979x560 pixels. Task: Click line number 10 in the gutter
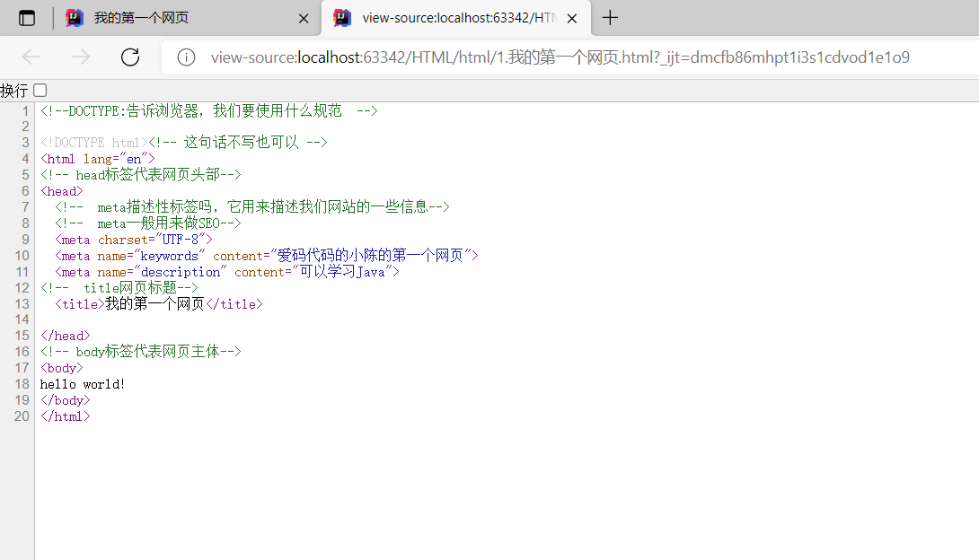click(x=22, y=255)
